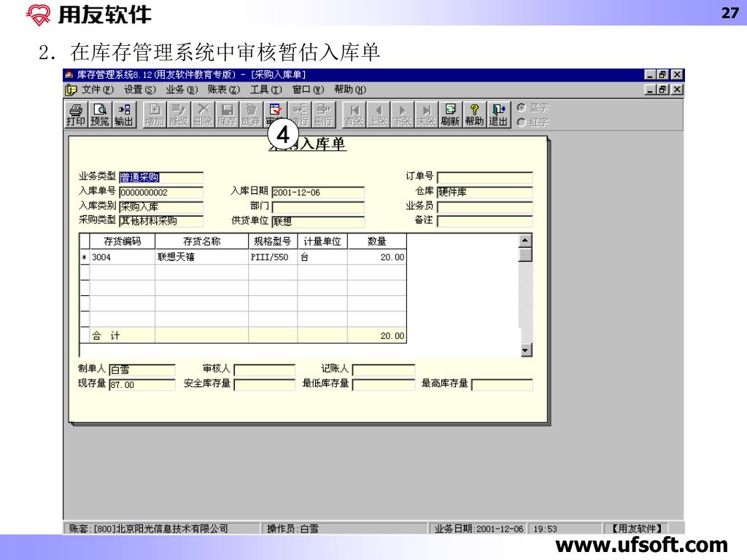The image size is (747, 560).
Task: Open the 设置(S) menu
Action: click(139, 90)
